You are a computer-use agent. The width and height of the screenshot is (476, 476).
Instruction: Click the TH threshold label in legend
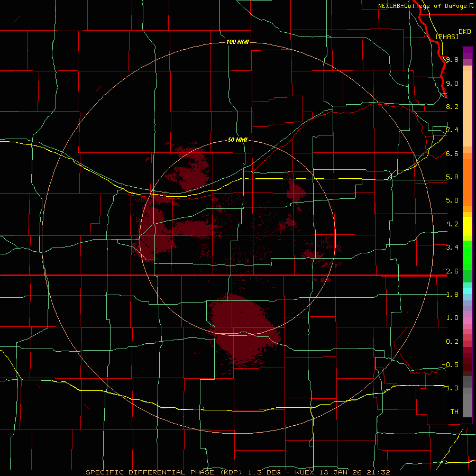click(x=454, y=412)
